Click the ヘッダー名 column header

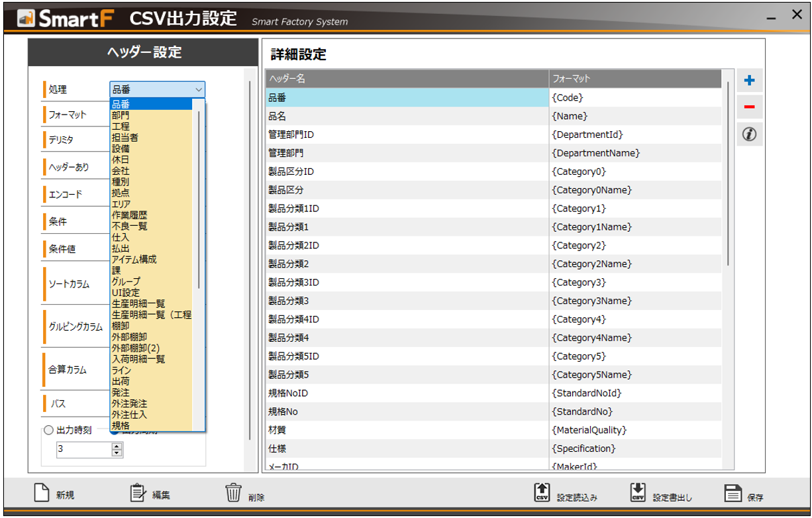407,79
